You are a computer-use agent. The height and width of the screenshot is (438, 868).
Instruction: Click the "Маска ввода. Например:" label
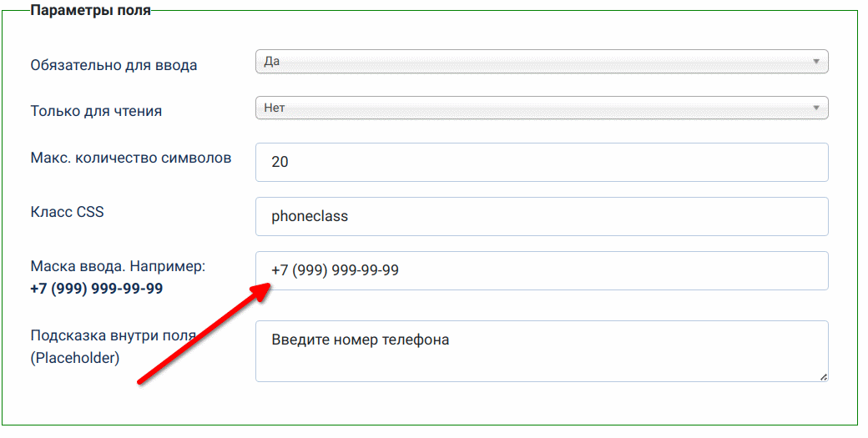118,267
